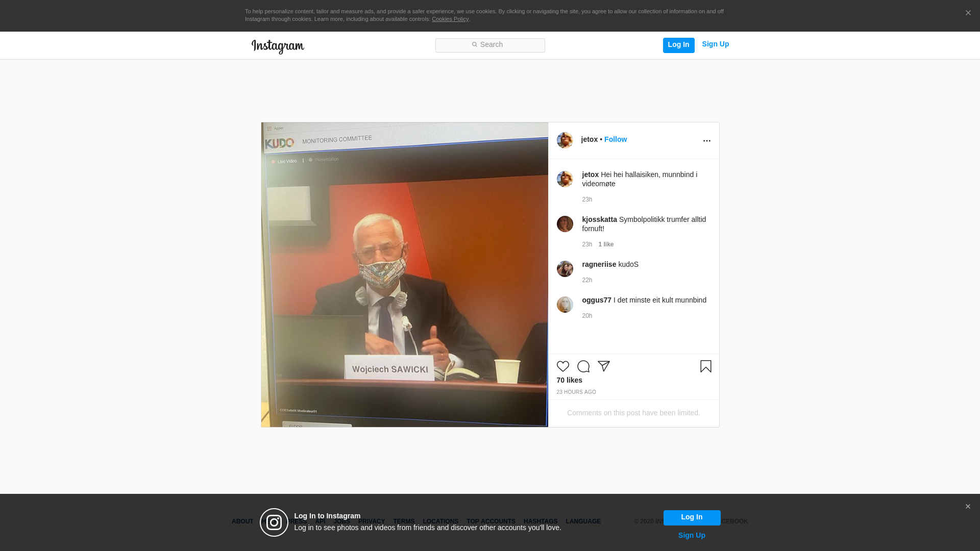This screenshot has height=551, width=980.
Task: Dismiss the cookie notice banner
Action: [968, 13]
